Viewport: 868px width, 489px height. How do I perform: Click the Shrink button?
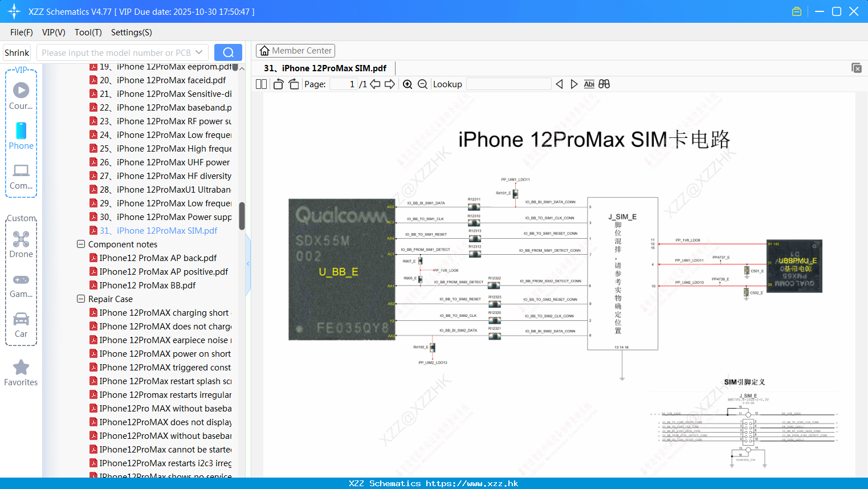click(x=17, y=52)
